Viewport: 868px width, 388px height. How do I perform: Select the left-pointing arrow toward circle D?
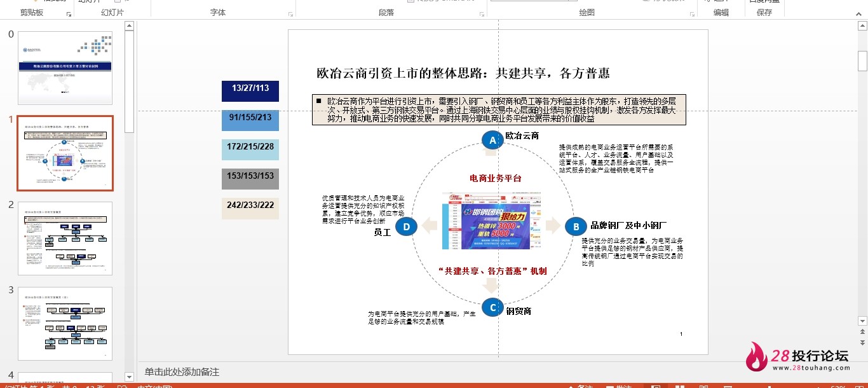coord(430,225)
